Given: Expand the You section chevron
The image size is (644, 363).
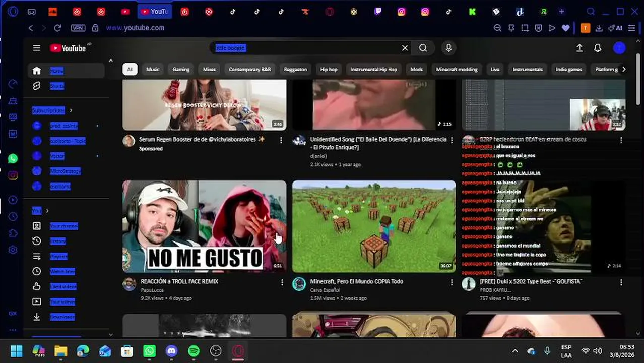Looking at the screenshot, I should tap(47, 211).
